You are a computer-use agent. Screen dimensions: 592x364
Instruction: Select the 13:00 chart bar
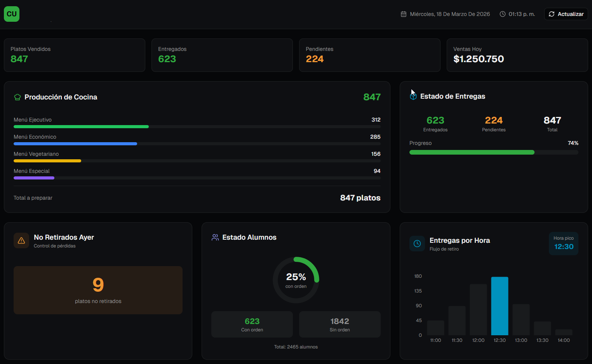[521, 320]
